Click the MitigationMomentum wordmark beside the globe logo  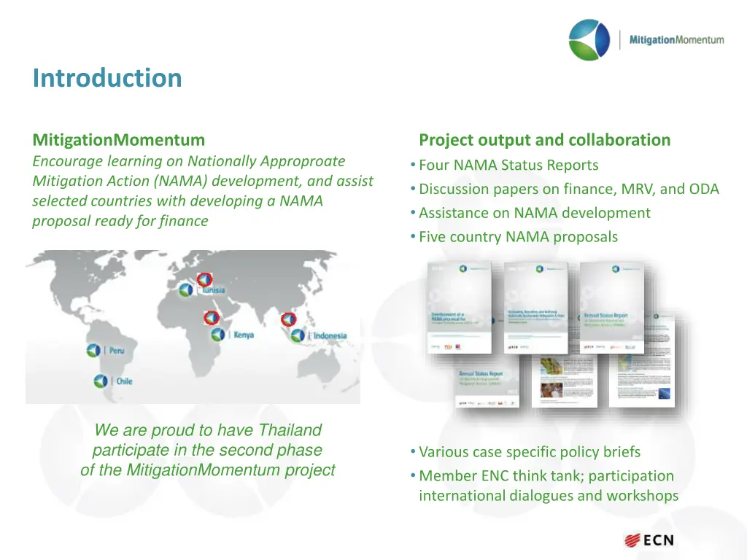pyautogui.click(x=676, y=40)
